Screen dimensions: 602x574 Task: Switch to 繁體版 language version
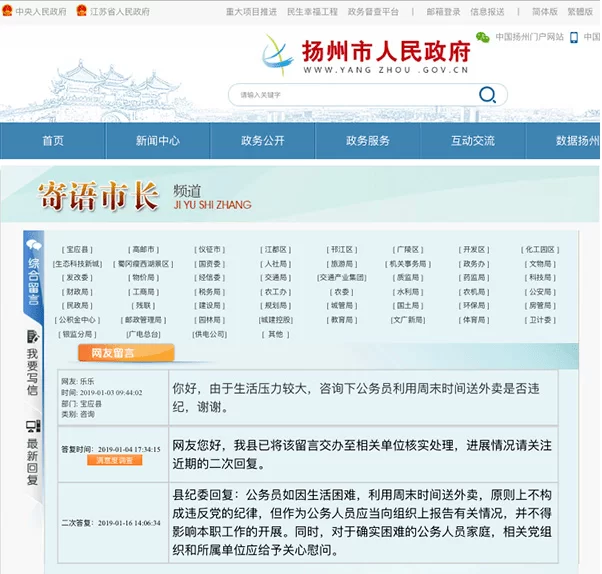click(582, 12)
